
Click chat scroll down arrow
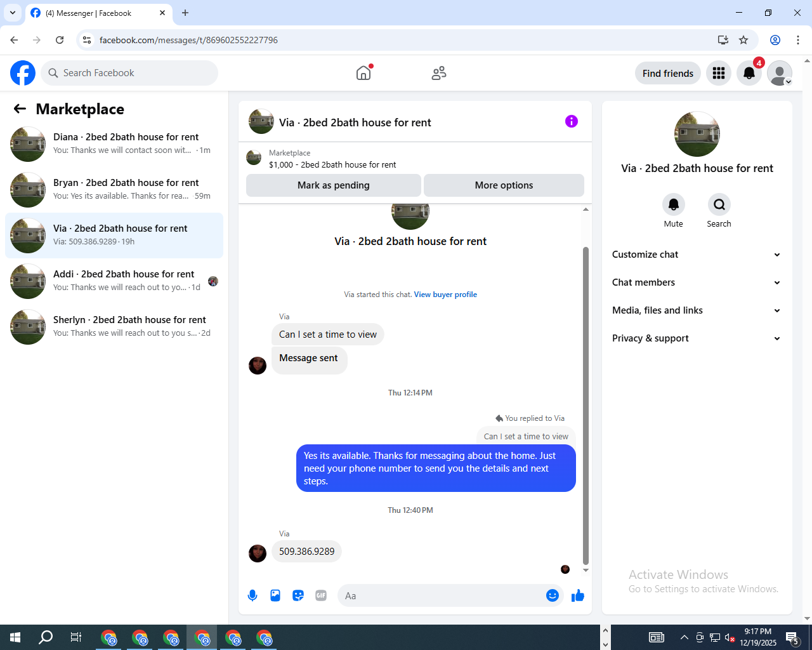tap(586, 570)
